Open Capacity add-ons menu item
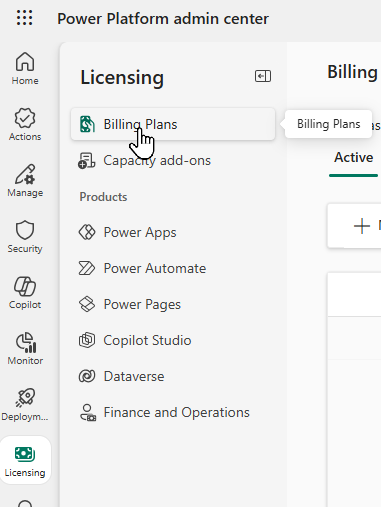 [x=173, y=160]
